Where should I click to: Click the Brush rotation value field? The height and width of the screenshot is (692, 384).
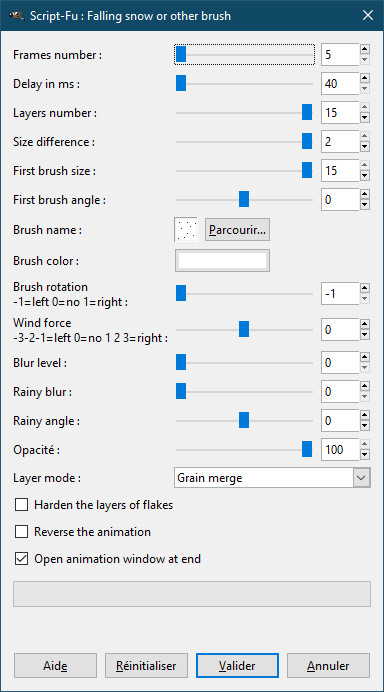pos(340,293)
